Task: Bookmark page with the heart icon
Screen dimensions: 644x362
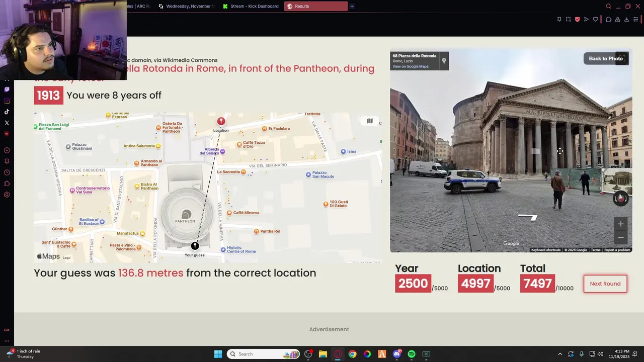Action: 595,20
